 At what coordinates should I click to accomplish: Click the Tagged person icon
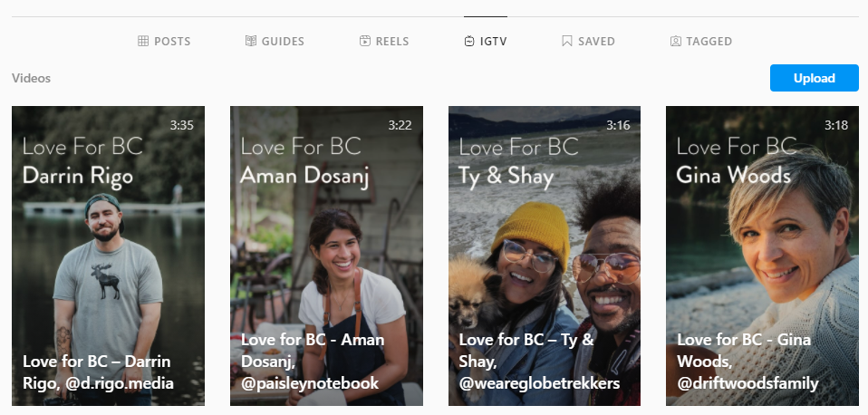pos(675,42)
